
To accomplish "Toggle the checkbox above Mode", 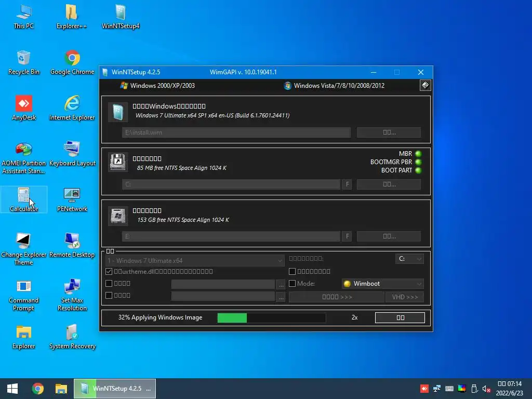I will tap(292, 271).
